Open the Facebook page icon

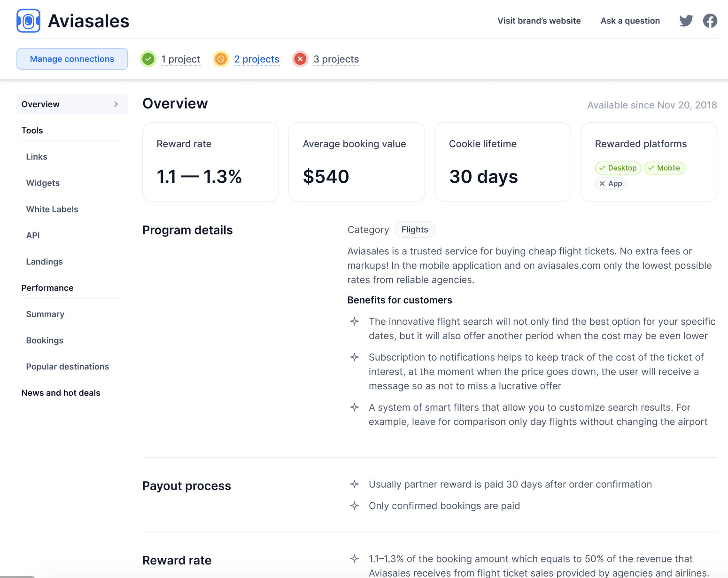point(710,21)
